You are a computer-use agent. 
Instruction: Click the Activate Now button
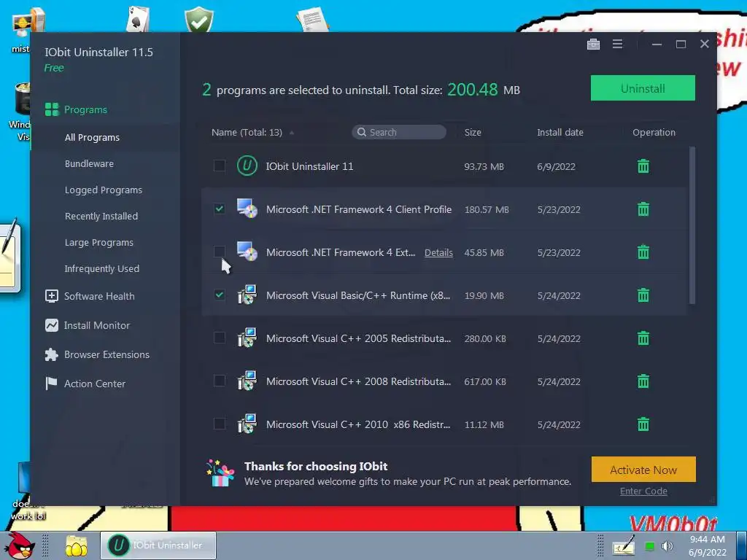[x=643, y=470]
